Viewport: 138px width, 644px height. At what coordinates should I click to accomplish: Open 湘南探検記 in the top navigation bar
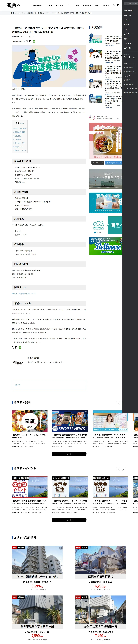coord(37,5)
